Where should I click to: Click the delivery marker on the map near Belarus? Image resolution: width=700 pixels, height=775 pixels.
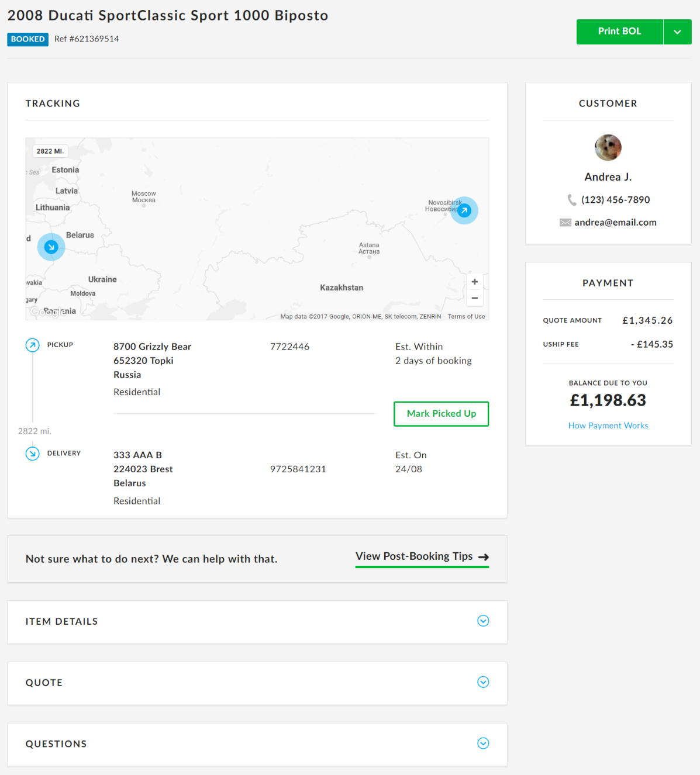point(51,247)
